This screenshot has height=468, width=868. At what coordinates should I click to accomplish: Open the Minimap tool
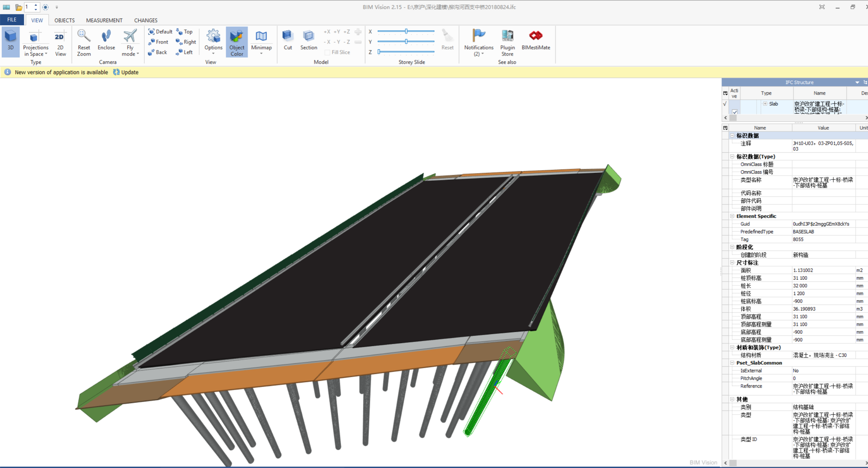point(261,41)
